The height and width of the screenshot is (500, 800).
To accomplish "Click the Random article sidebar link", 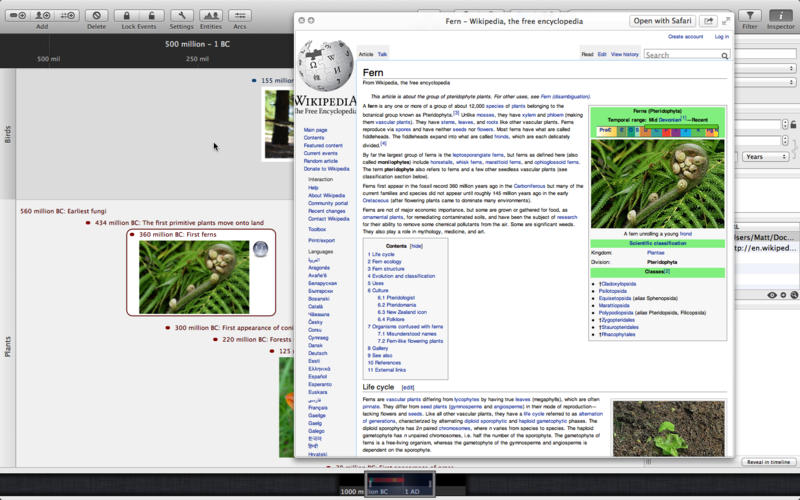I will point(321,161).
